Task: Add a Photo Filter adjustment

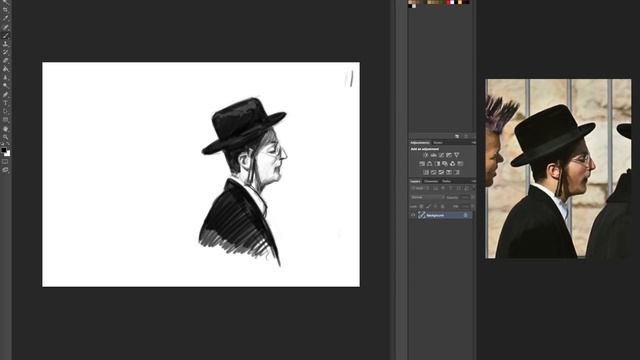Action: point(445,164)
